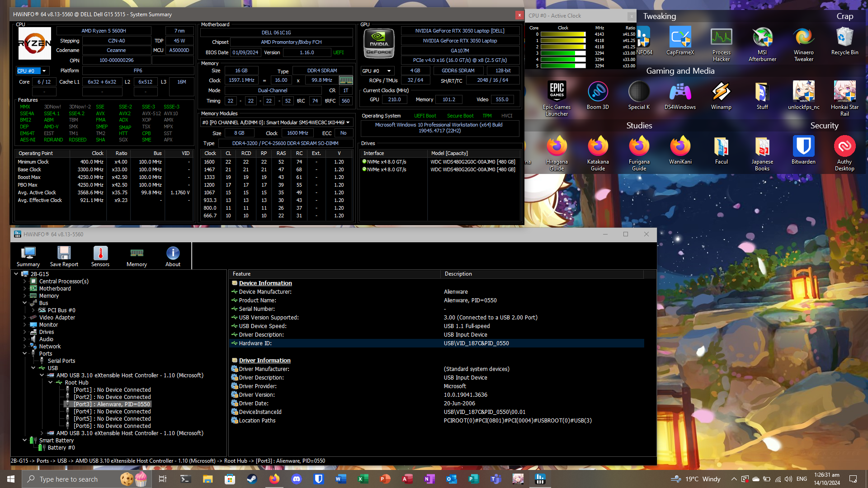Open the notification center icon
The width and height of the screenshot is (868, 488).
coord(853,479)
